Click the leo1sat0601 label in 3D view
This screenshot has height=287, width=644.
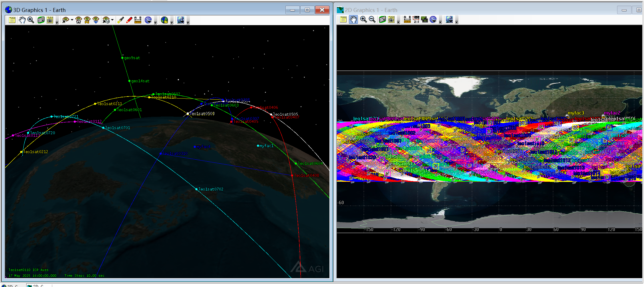point(129,110)
